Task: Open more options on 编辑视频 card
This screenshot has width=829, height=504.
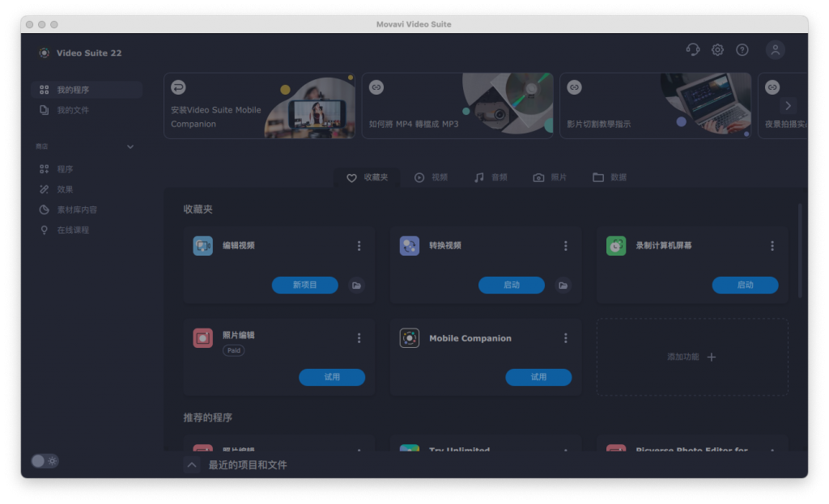Action: 359,246
